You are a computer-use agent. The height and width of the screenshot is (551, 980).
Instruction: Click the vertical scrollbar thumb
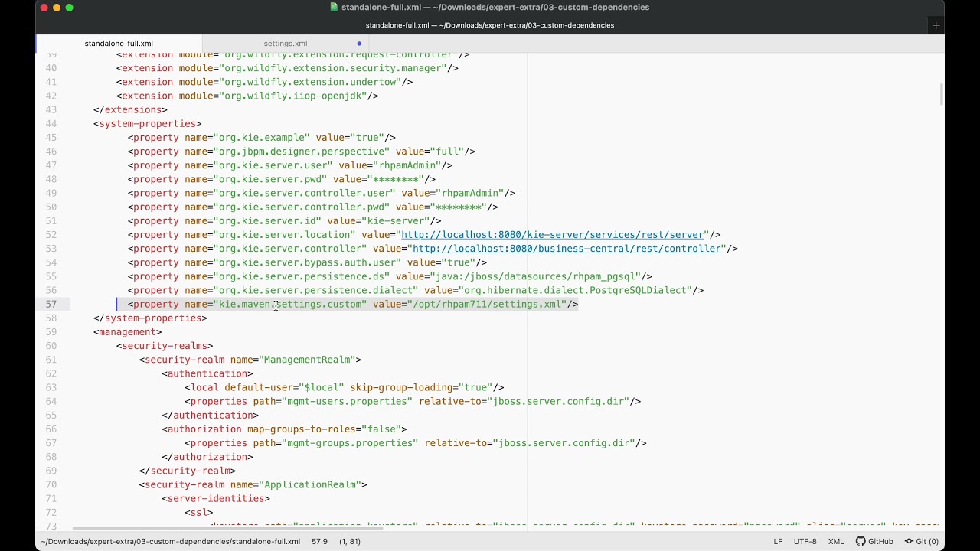pos(941,96)
